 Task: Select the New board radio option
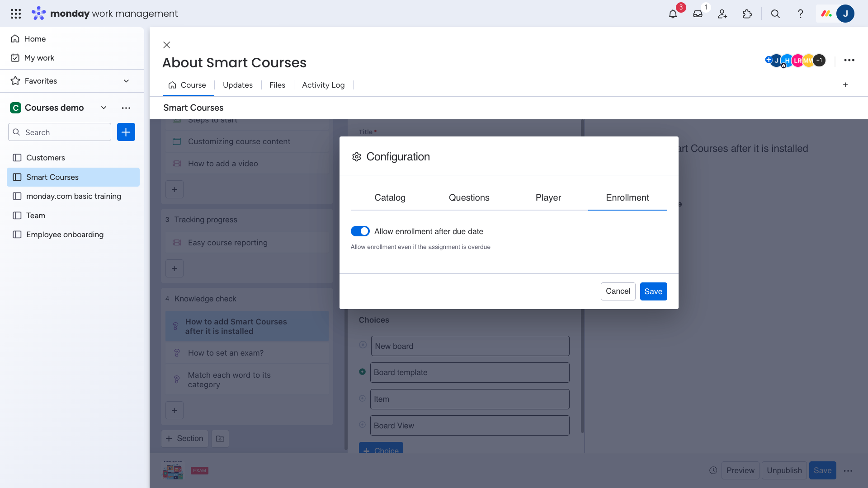coord(363,345)
